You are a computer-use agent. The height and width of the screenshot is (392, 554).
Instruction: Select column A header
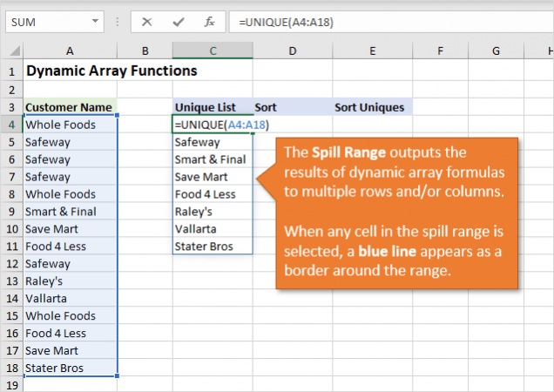point(69,51)
